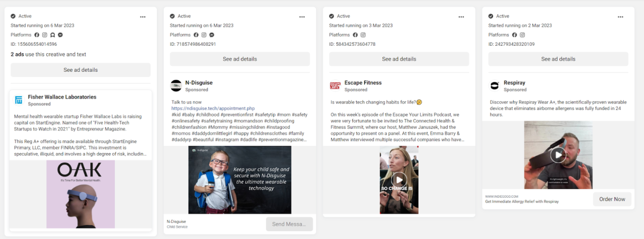
Task: Play the Escape Fitness video
Action: click(399, 180)
